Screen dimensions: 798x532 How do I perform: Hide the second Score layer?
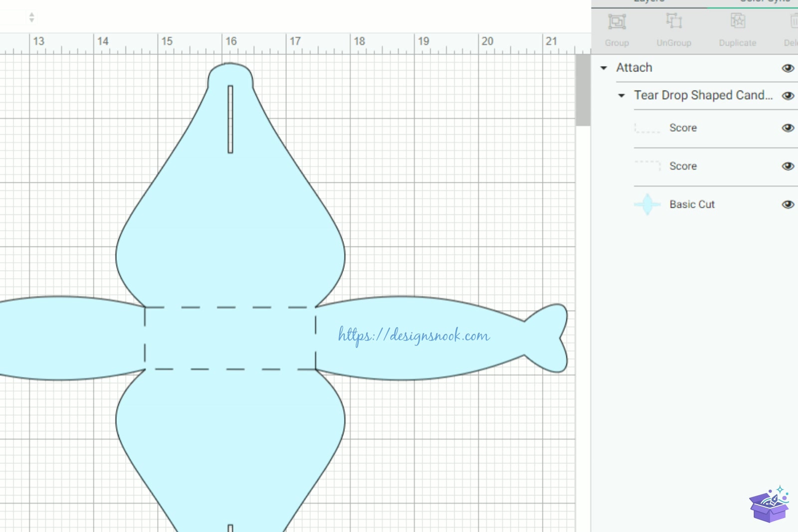coord(788,166)
